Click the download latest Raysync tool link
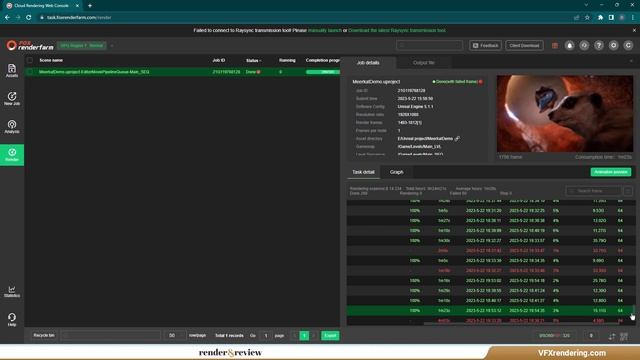640x360 pixels. coord(397,30)
